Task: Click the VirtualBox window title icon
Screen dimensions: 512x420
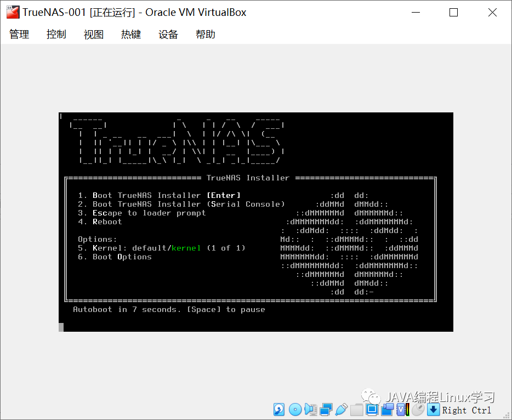Action: pos(13,13)
